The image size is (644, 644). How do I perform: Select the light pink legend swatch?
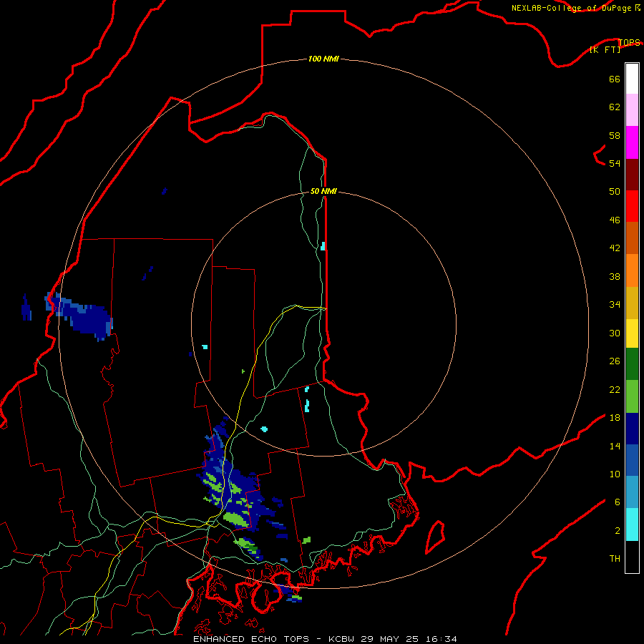click(x=632, y=109)
